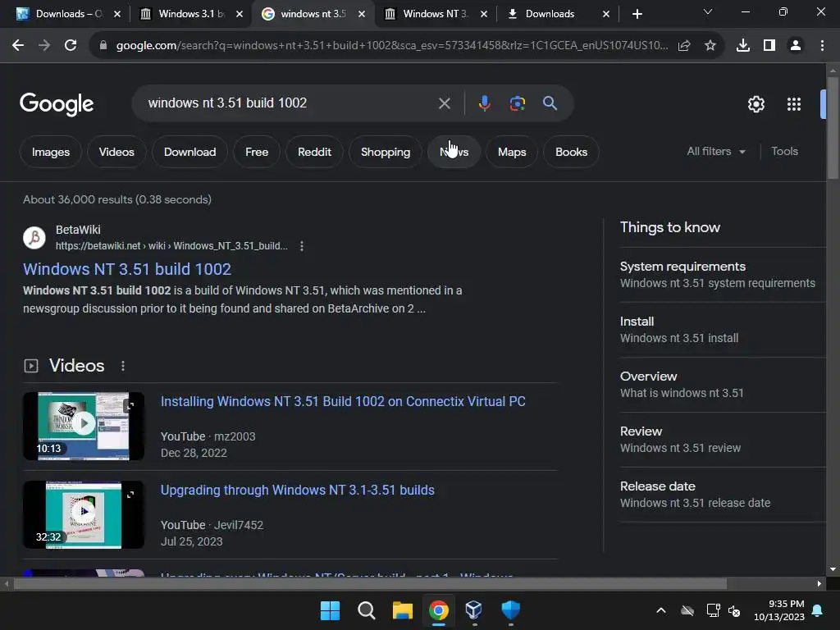
Task: Click the vertical page scrollbar
Action: [833, 129]
